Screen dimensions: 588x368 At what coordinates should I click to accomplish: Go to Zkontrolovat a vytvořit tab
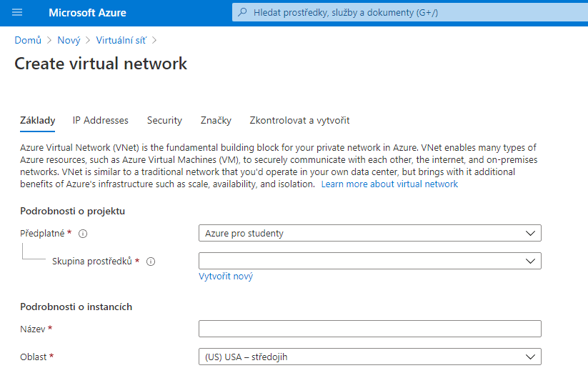click(x=299, y=121)
